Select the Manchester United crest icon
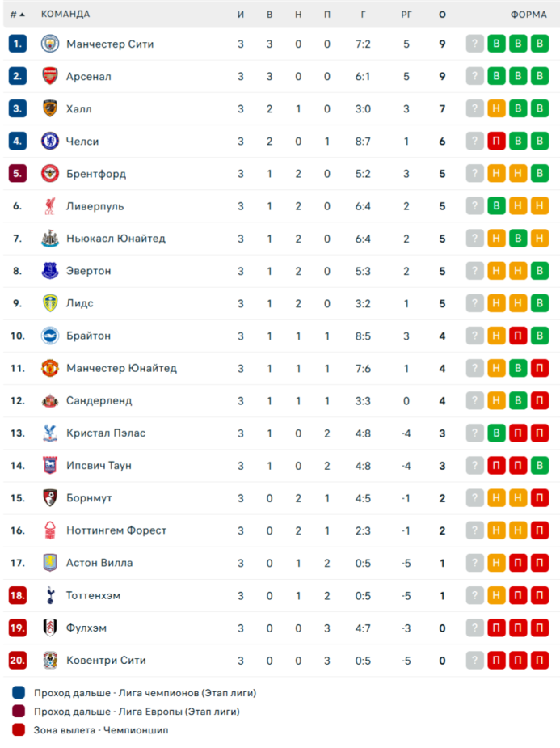 coord(49,368)
